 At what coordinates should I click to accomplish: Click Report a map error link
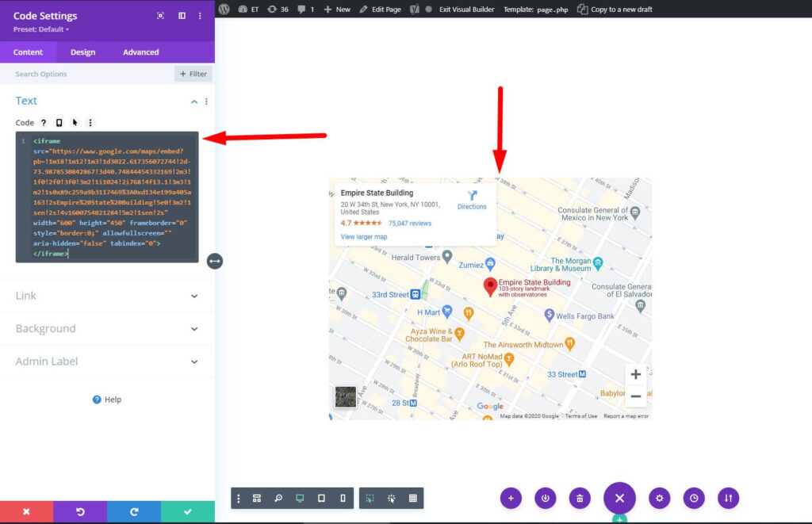[x=626, y=416]
